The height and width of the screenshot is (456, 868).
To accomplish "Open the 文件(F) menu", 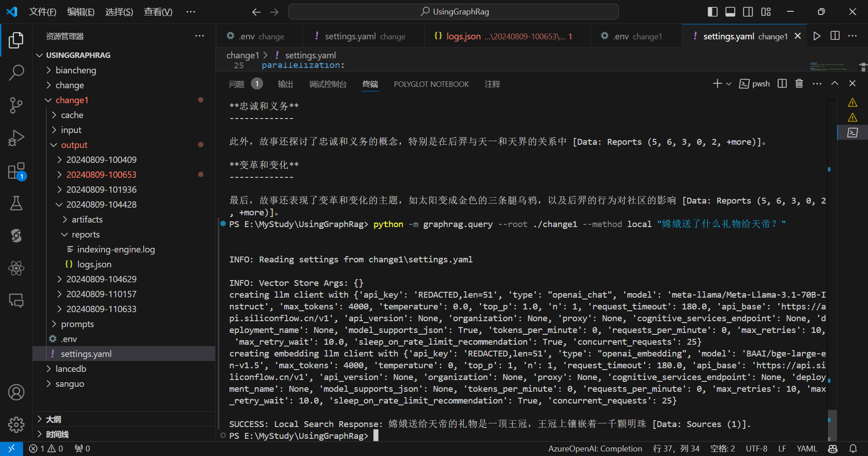I will click(x=42, y=12).
